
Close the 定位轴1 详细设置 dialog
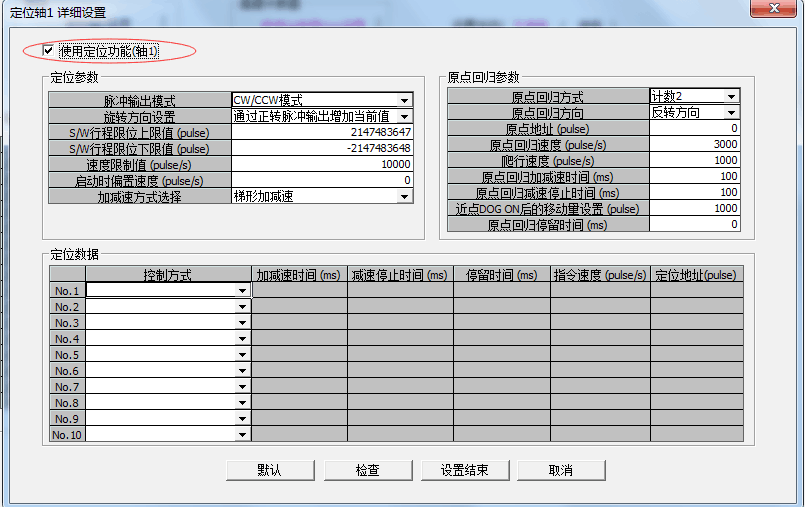[773, 10]
